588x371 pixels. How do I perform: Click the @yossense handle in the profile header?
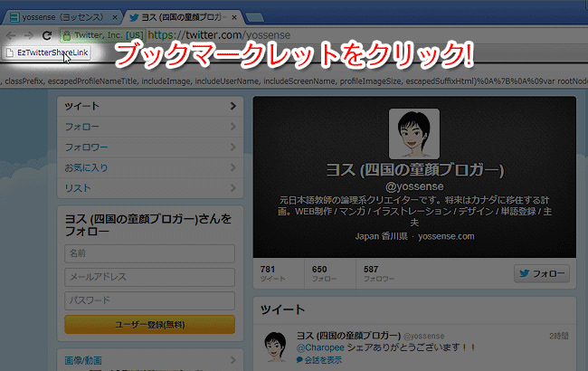pyautogui.click(x=414, y=186)
